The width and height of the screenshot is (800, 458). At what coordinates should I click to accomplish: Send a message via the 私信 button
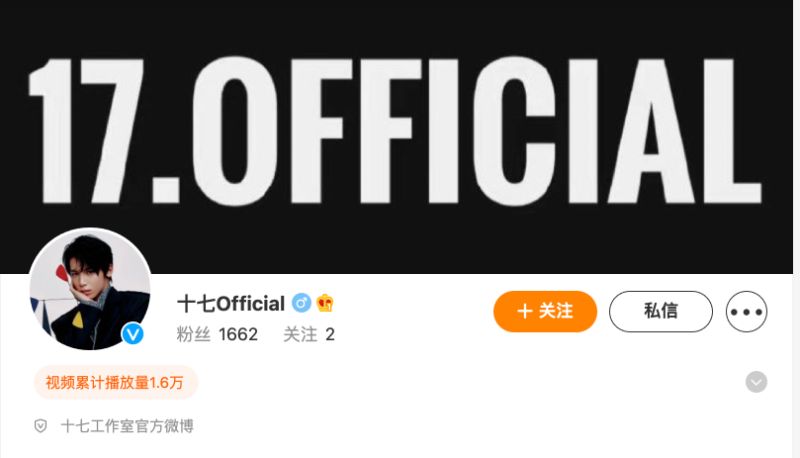pos(661,311)
